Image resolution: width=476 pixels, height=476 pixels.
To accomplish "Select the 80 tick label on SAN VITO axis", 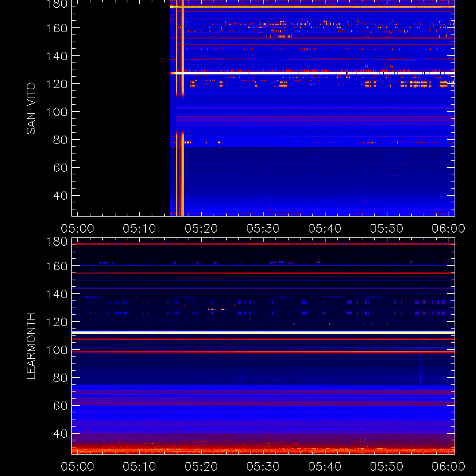I will [x=60, y=140].
